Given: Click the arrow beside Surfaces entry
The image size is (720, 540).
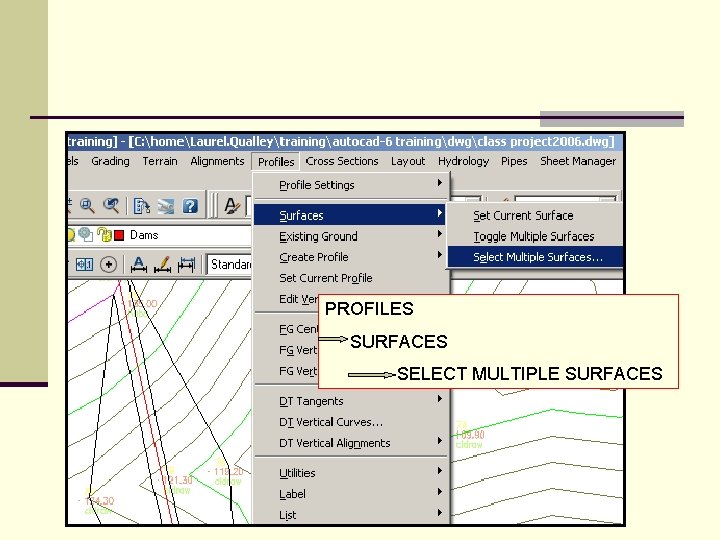Looking at the screenshot, I should point(439,213).
